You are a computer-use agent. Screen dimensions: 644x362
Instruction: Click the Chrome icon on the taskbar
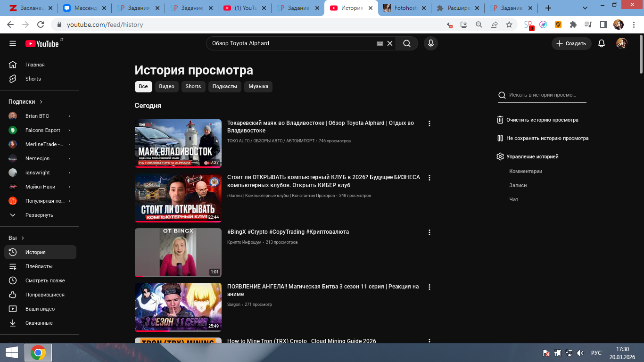click(38, 353)
